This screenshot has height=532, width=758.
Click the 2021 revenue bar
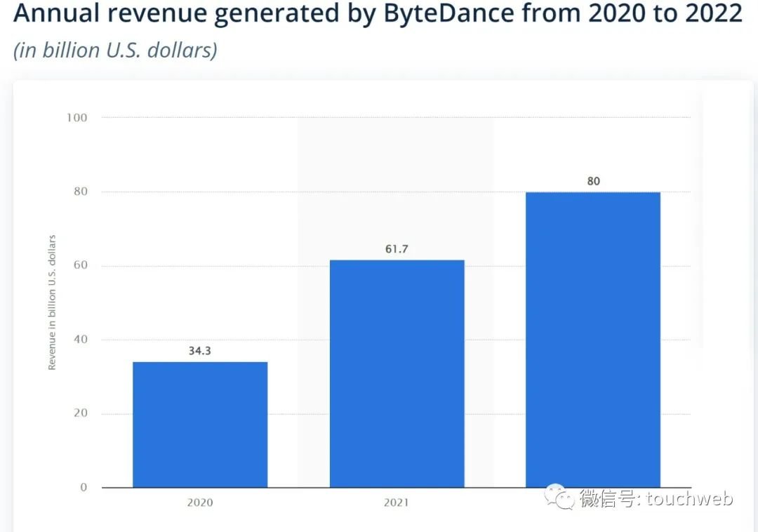pyautogui.click(x=397, y=373)
